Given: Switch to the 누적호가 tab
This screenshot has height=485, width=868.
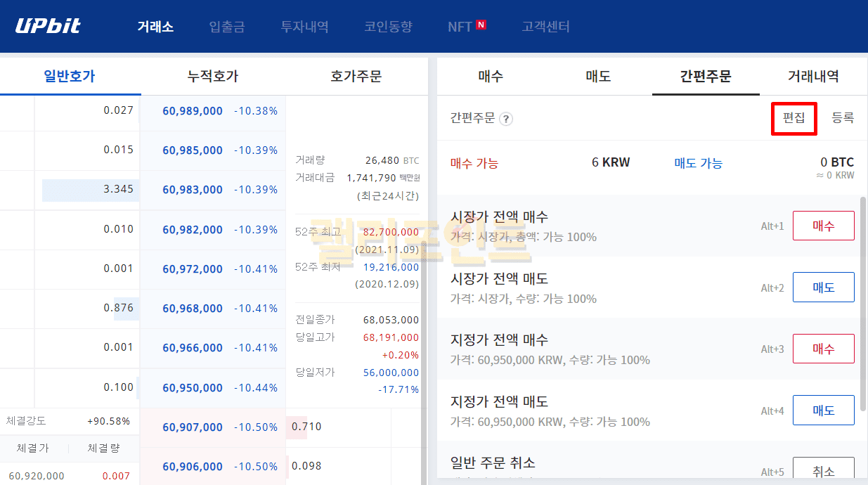Looking at the screenshot, I should [213, 77].
